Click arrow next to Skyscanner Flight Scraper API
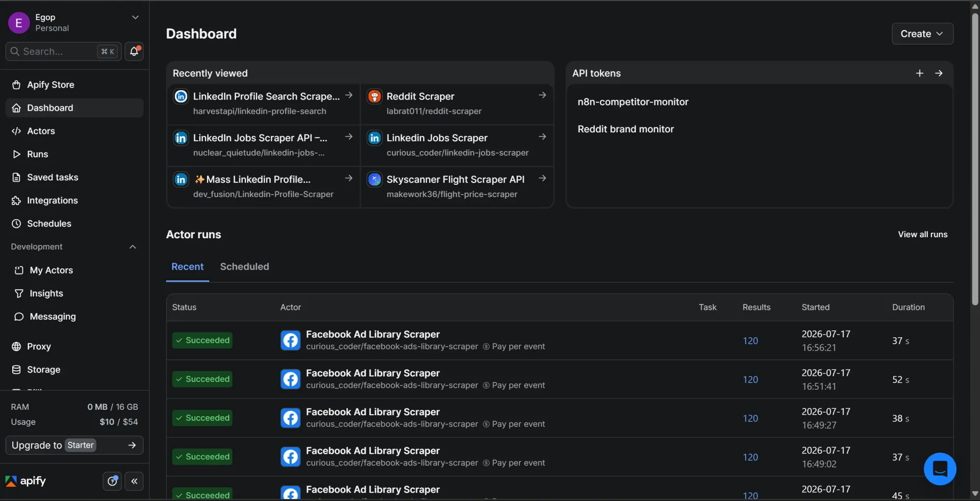Screen dimensions: 980x501 click(x=542, y=178)
